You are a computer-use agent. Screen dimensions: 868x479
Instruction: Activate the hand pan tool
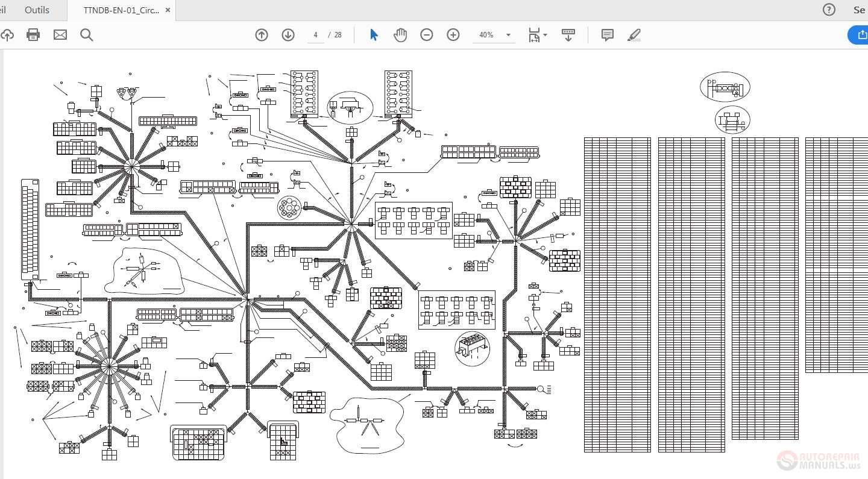coord(400,35)
